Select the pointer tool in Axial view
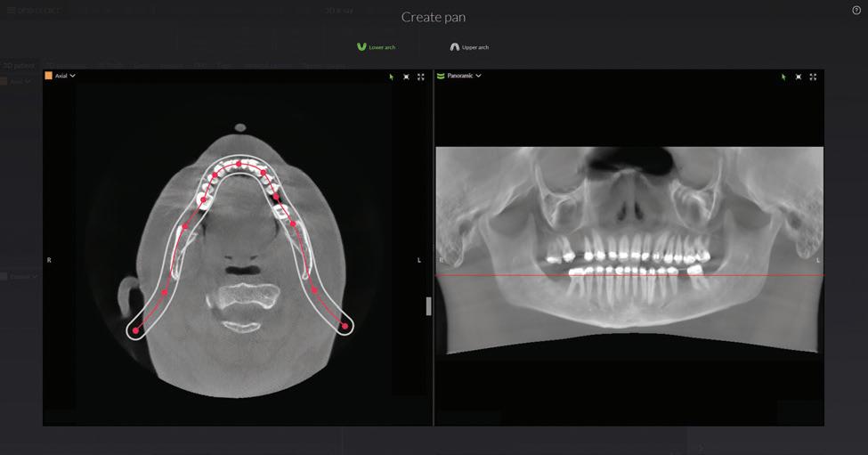Image resolution: width=868 pixels, height=455 pixels. pos(392,77)
